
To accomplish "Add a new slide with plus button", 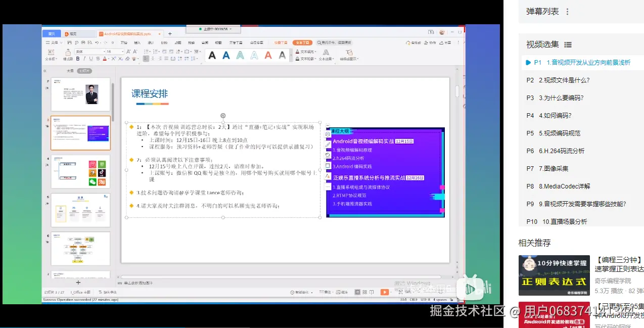I will (x=78, y=283).
